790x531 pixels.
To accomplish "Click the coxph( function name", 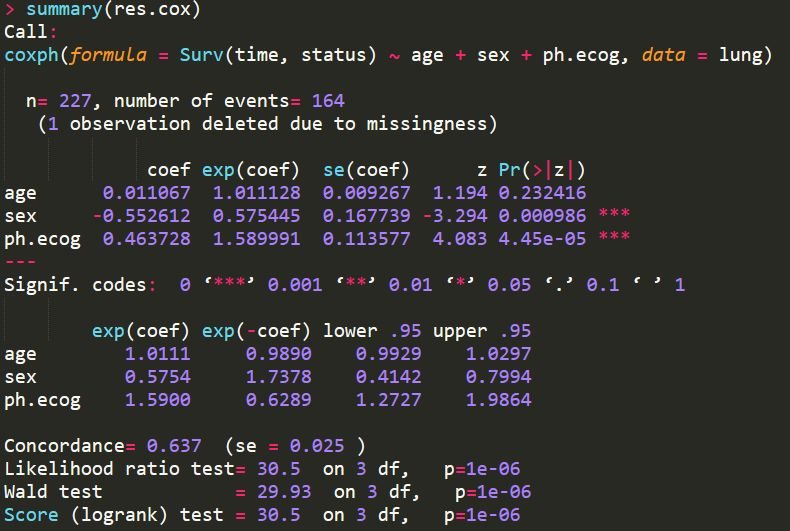I will coord(35,54).
